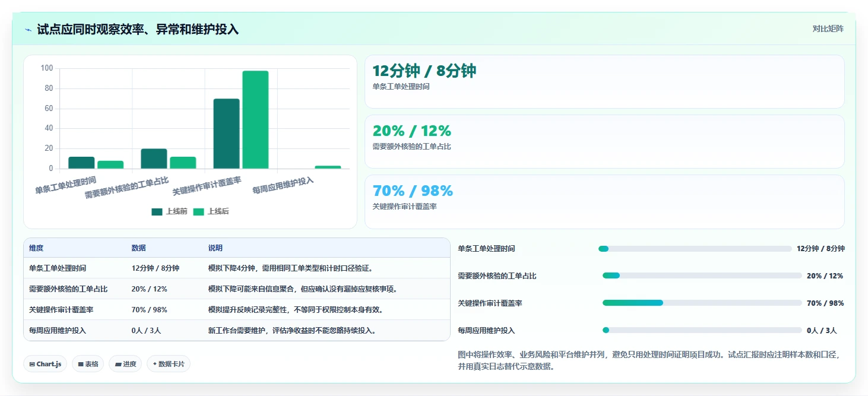Click the small 上线后 bar for 每周应用维护投入

coord(328,167)
